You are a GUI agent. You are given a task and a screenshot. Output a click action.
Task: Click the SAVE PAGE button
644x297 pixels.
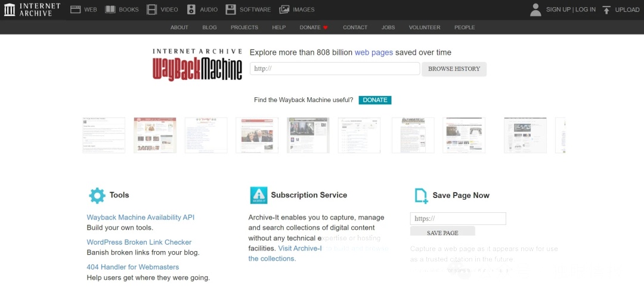pos(442,231)
